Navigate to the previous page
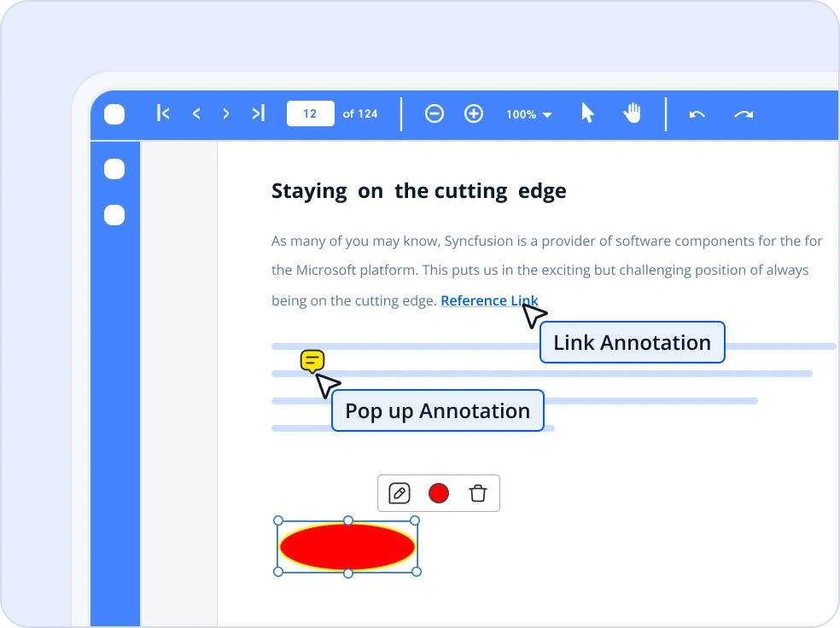Screen dimensions: 840x628 click(195, 113)
